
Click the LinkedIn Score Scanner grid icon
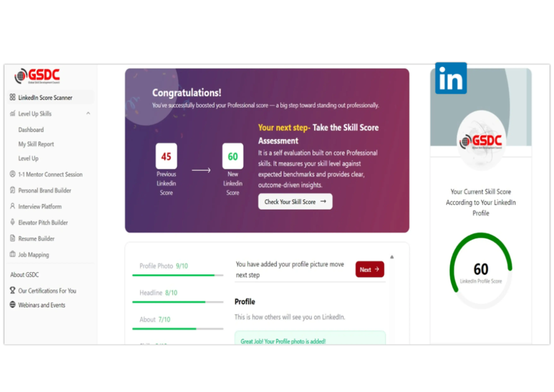pos(13,97)
